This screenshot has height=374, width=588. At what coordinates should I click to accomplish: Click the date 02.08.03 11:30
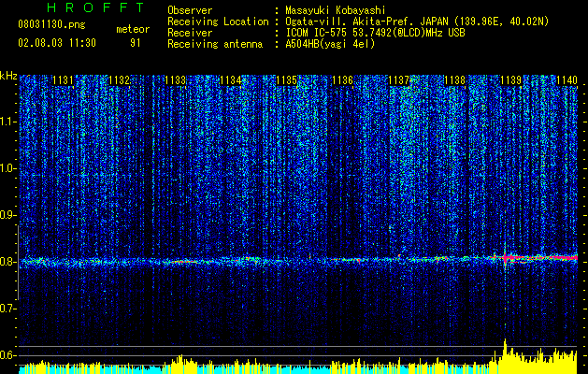(x=57, y=43)
